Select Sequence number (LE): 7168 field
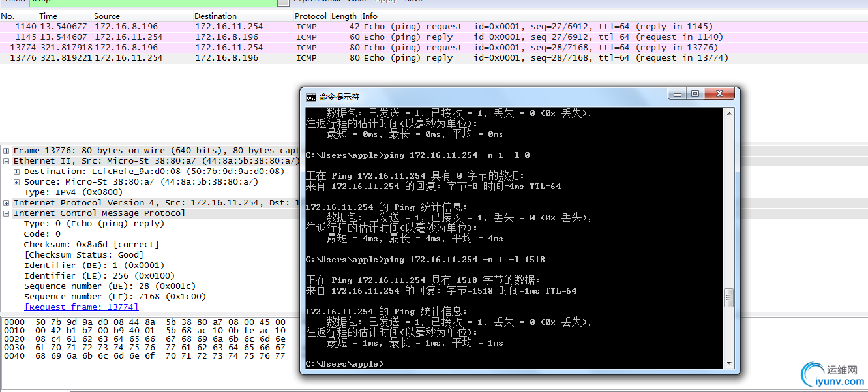The width and height of the screenshot is (868, 392). pos(115,297)
